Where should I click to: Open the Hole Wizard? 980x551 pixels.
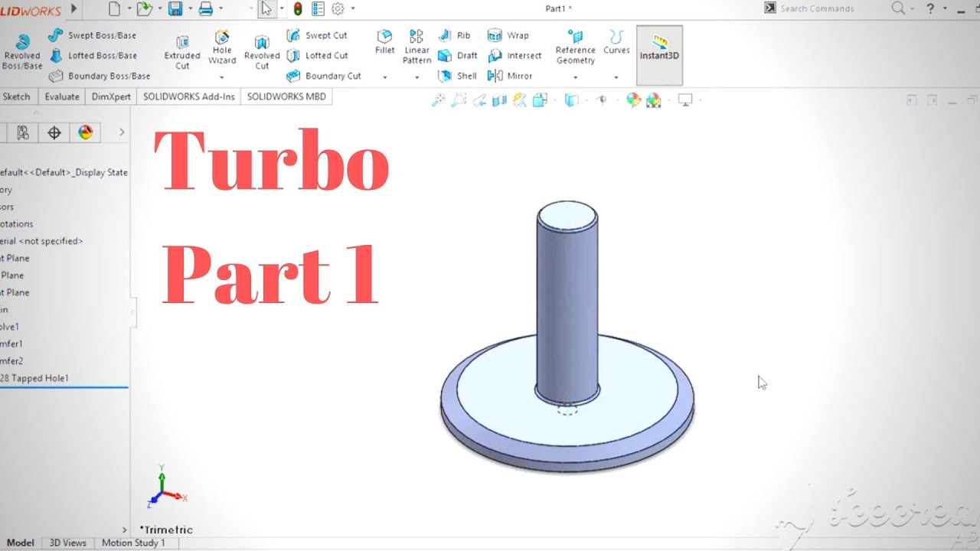pos(222,47)
